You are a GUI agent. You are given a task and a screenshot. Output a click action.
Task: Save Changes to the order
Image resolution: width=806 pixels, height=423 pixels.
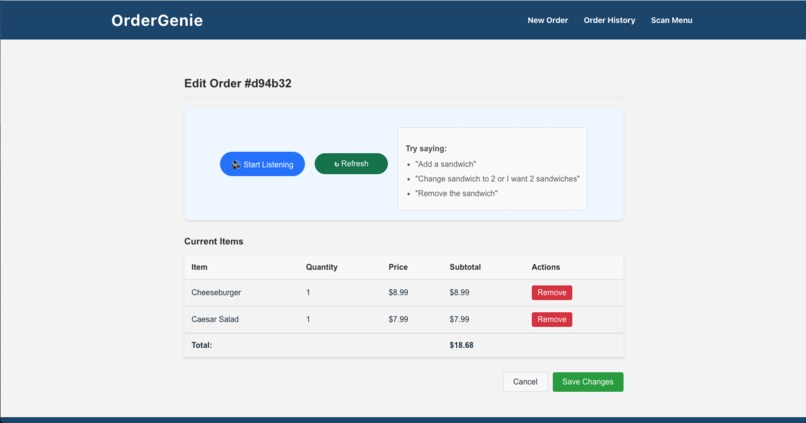pos(588,382)
